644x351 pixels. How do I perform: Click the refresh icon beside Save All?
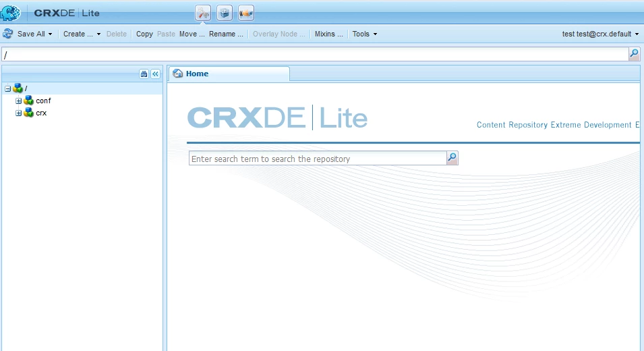[x=8, y=34]
